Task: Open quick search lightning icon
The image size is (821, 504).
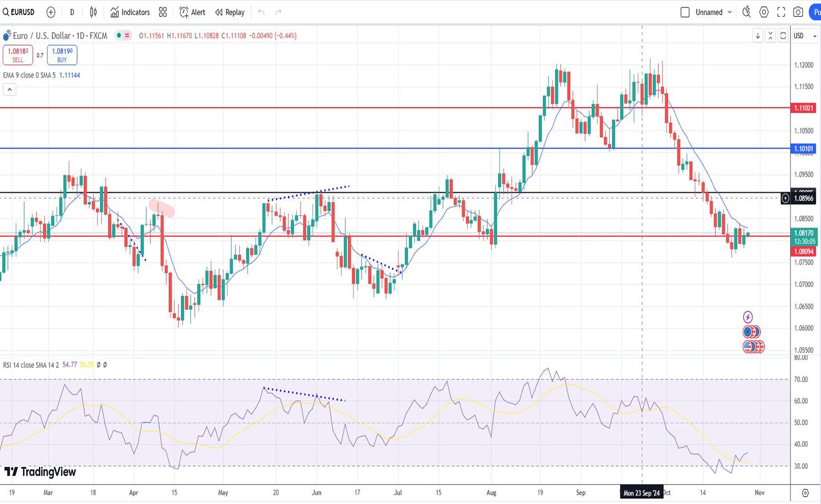Action: [747, 12]
